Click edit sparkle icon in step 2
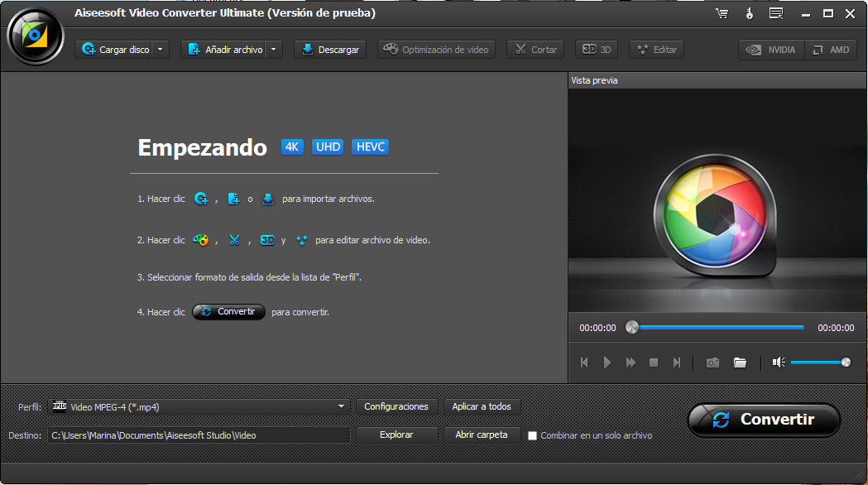 click(x=302, y=240)
